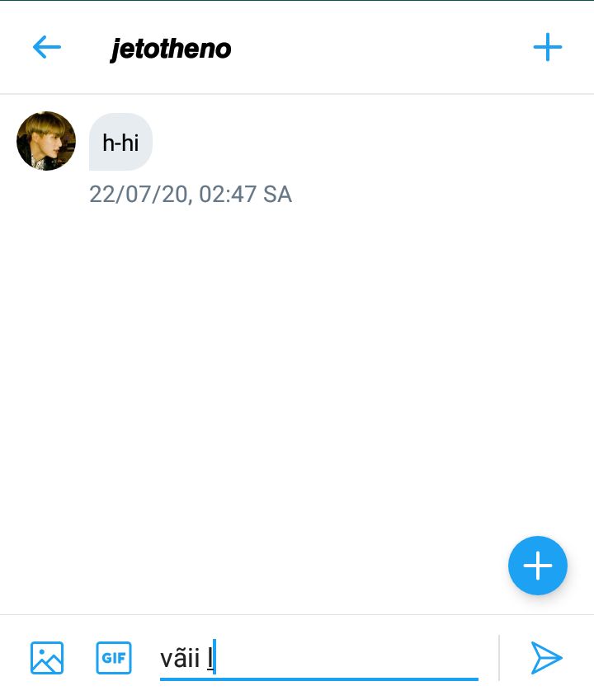Open the sender's profile picture
The width and height of the screenshot is (594, 700).
[46, 141]
